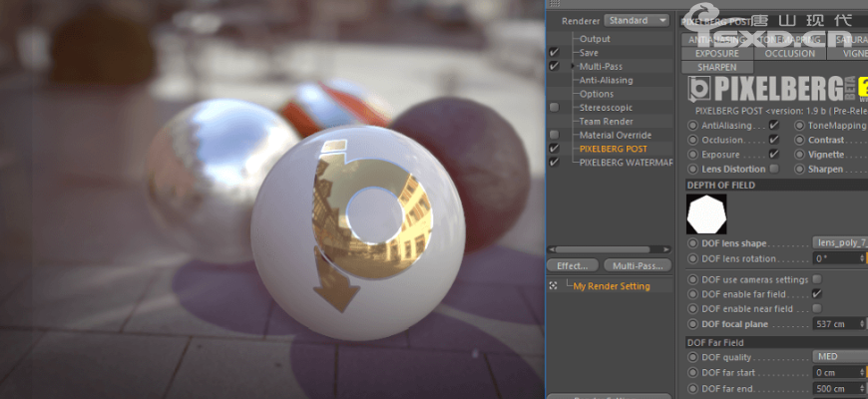Click animation dot beside DOF use cameras settings
The width and height of the screenshot is (868, 399).
692,279
